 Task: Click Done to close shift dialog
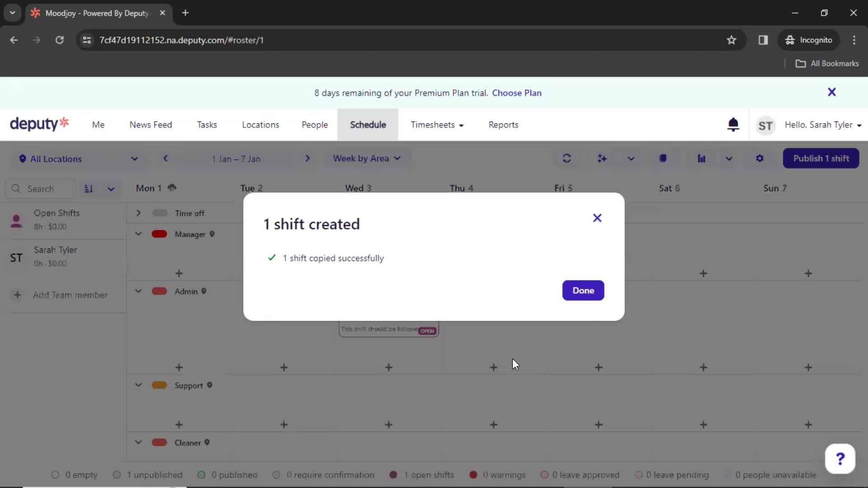click(x=583, y=290)
